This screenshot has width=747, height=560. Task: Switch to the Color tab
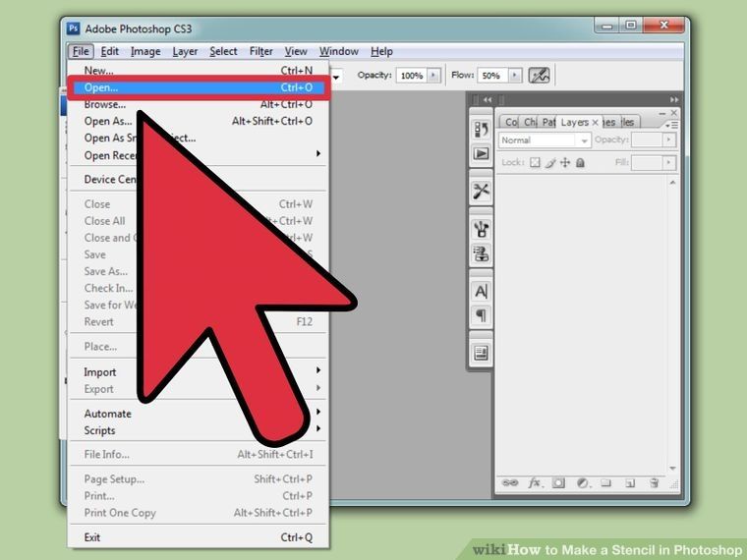511,123
